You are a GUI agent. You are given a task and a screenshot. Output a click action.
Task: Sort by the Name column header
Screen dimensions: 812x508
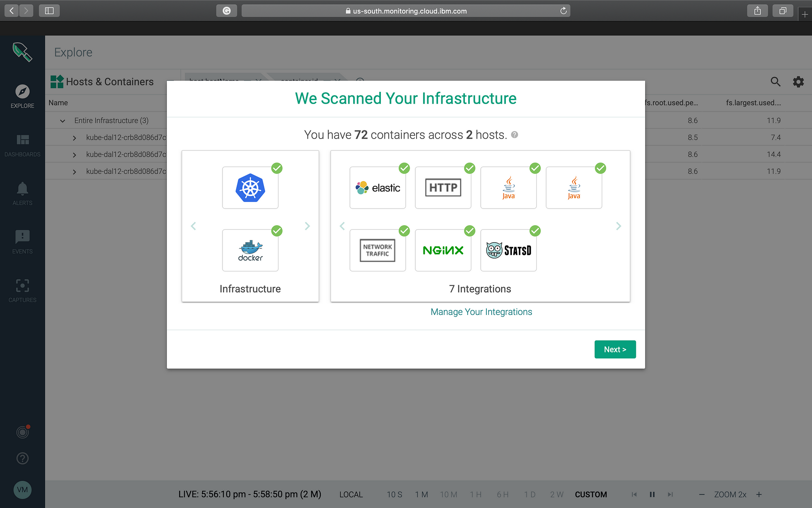coord(58,103)
